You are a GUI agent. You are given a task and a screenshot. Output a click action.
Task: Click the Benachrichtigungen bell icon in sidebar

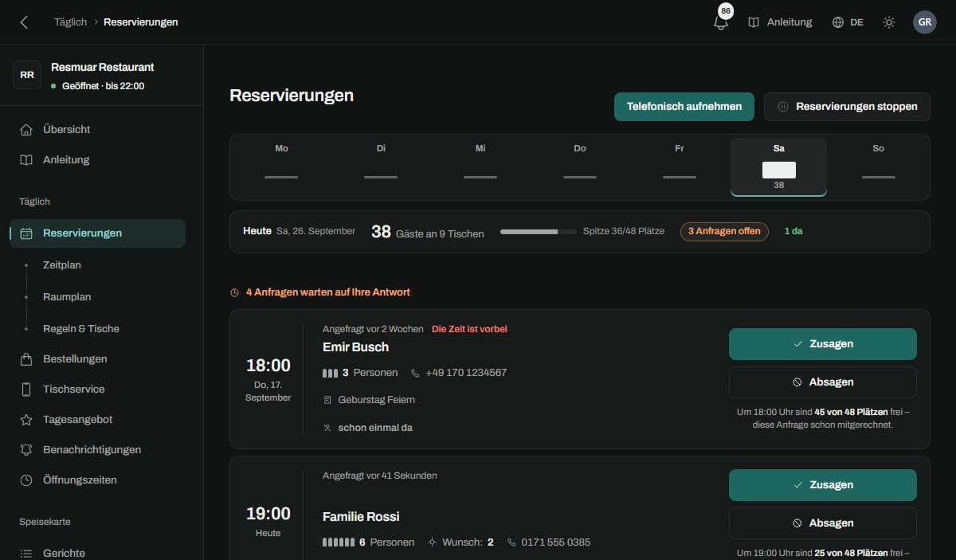[x=26, y=449]
